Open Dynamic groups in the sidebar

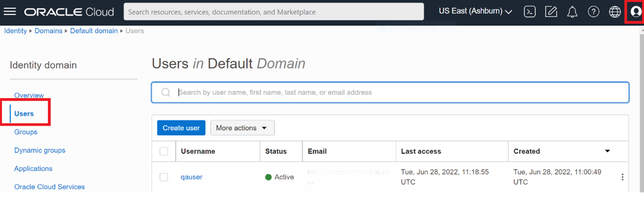coord(40,150)
